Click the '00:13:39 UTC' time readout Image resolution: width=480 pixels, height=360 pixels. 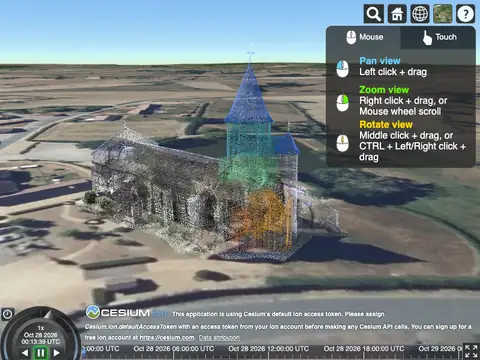pos(41,342)
